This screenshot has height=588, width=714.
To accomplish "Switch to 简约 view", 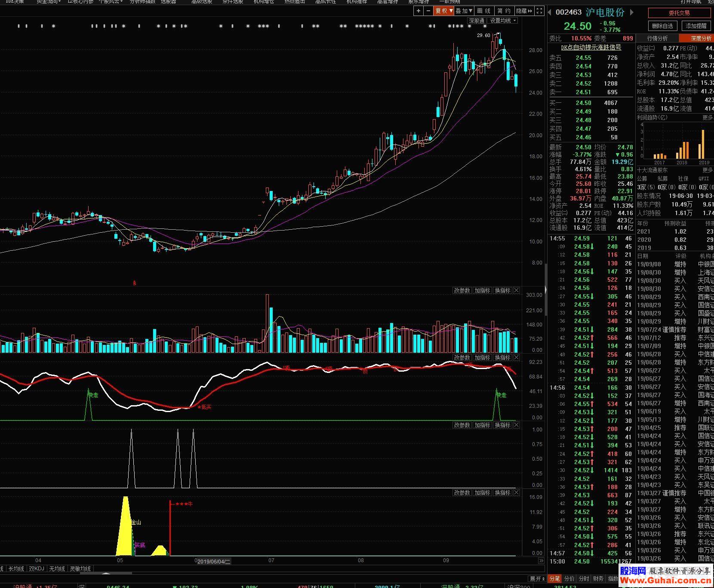I will [x=504, y=11].
